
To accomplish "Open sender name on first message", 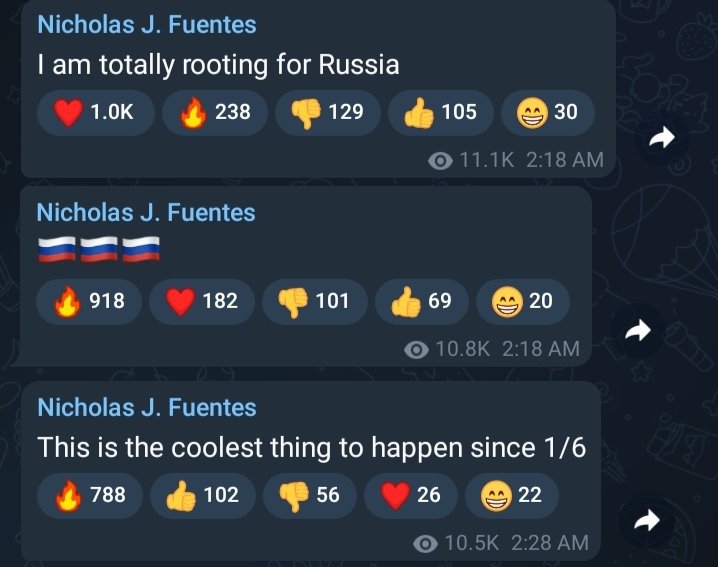I will (146, 24).
